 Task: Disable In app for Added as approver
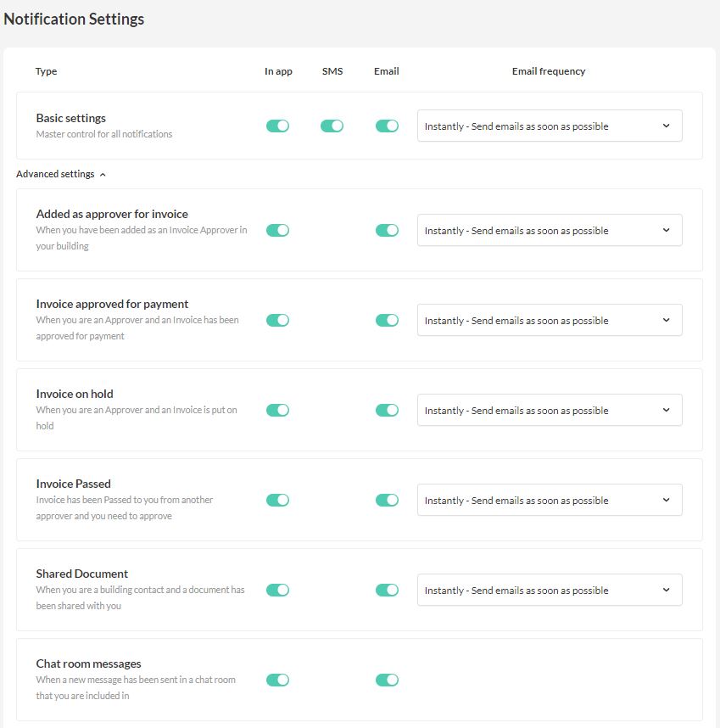coord(277,230)
